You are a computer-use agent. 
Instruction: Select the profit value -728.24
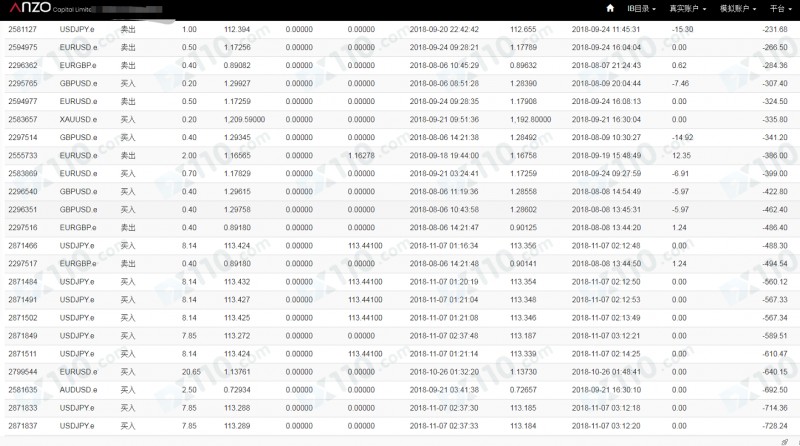pos(773,425)
